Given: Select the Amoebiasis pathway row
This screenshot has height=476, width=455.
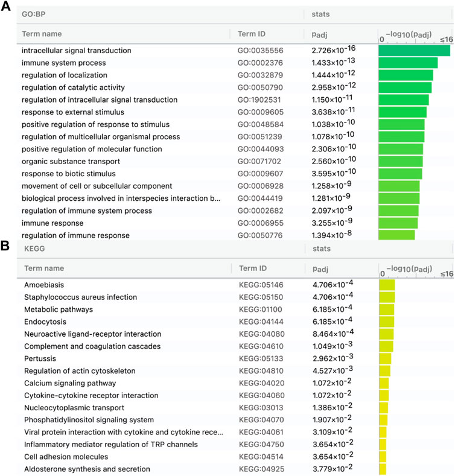Looking at the screenshot, I should pos(235,285).
